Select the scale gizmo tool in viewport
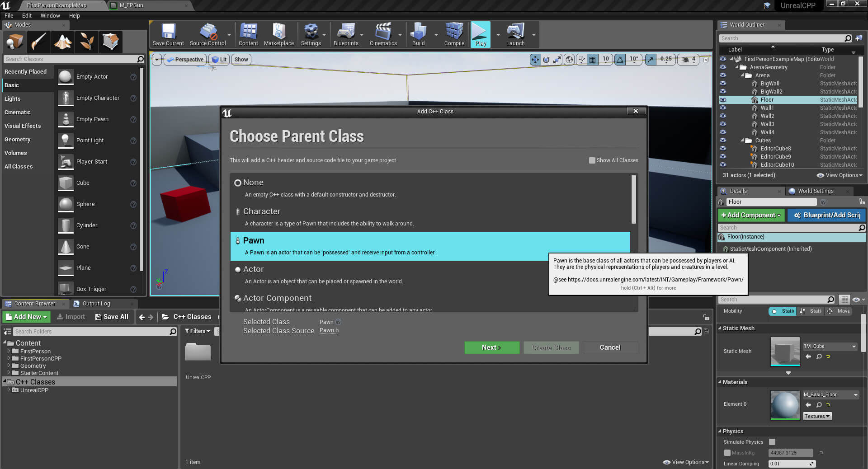868x469 pixels. click(557, 60)
